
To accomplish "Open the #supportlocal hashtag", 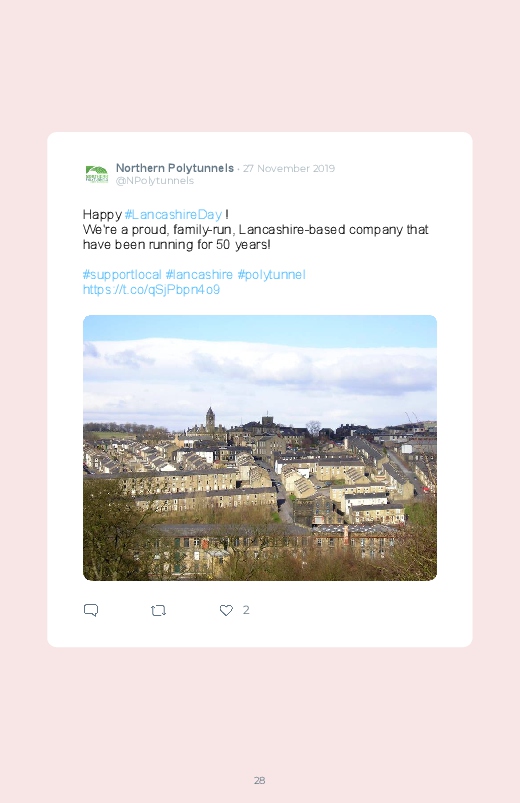I will [122, 274].
